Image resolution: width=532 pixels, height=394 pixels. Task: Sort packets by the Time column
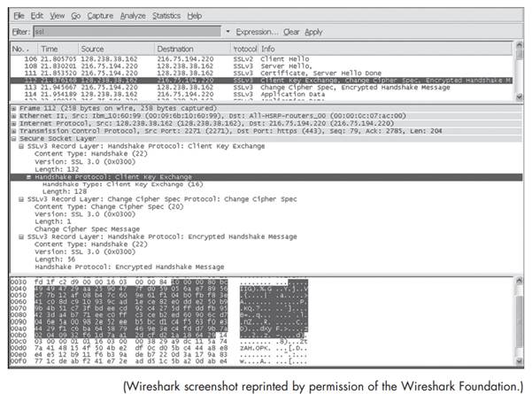click(58, 49)
